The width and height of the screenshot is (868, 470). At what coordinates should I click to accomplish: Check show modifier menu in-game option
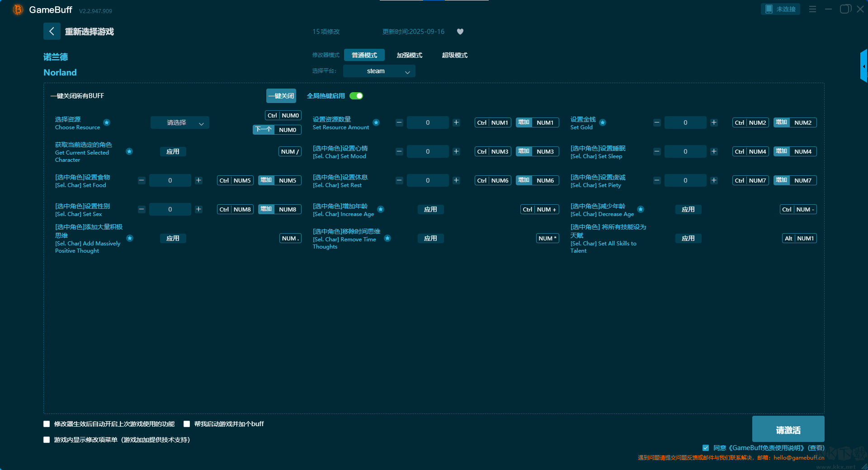click(47, 440)
